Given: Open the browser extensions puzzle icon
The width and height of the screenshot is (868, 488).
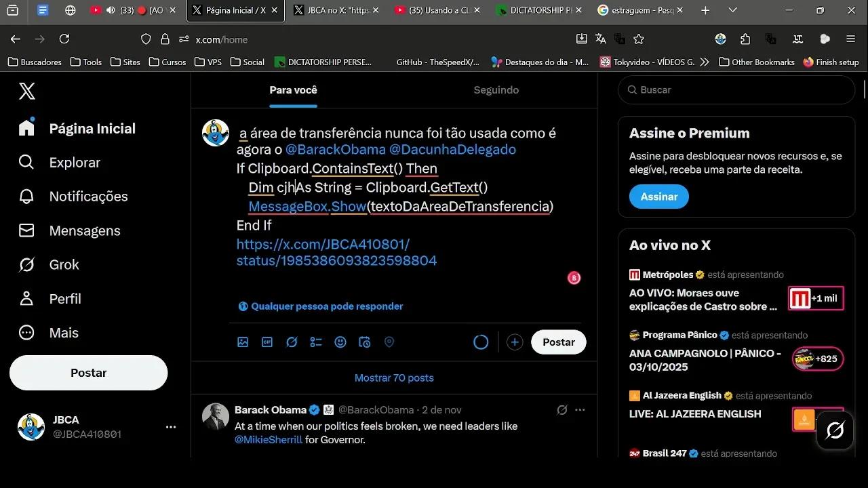Looking at the screenshot, I should point(745,39).
